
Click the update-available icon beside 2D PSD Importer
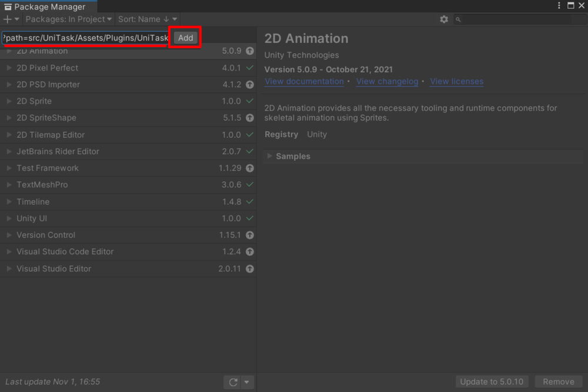click(250, 85)
